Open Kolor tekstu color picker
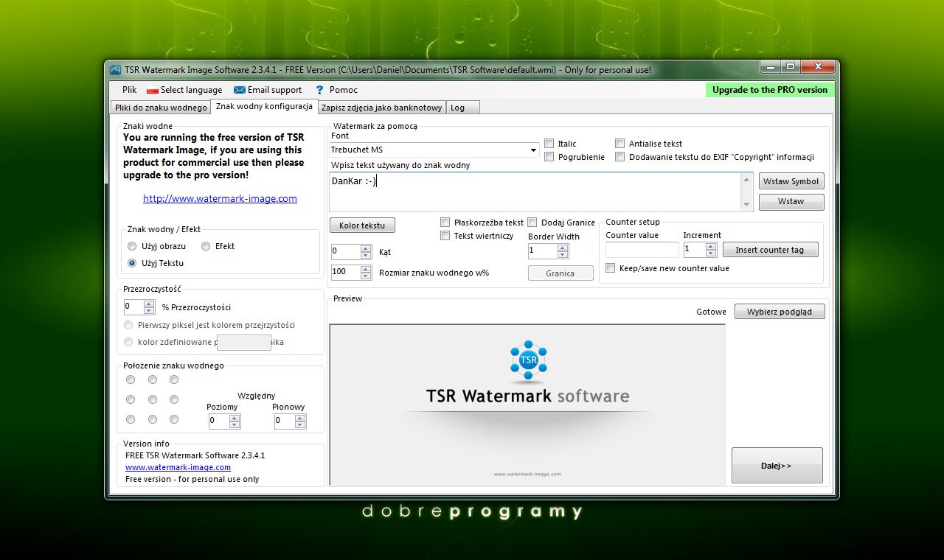 pos(362,225)
